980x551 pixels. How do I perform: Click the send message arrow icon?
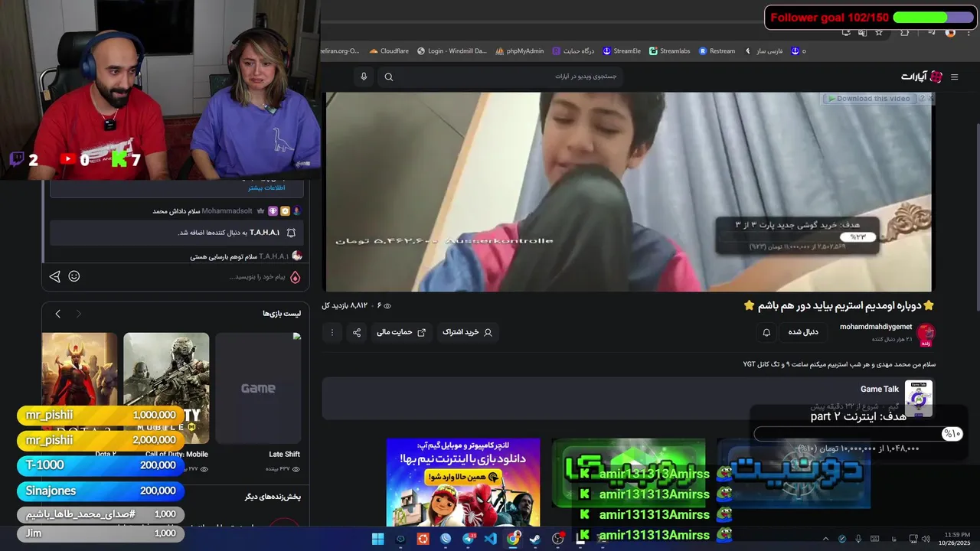[x=54, y=276]
